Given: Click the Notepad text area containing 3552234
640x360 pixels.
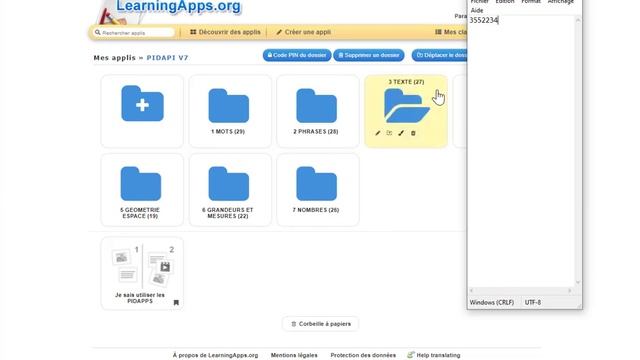Looking at the screenshot, I should pyautogui.click(x=521, y=151).
